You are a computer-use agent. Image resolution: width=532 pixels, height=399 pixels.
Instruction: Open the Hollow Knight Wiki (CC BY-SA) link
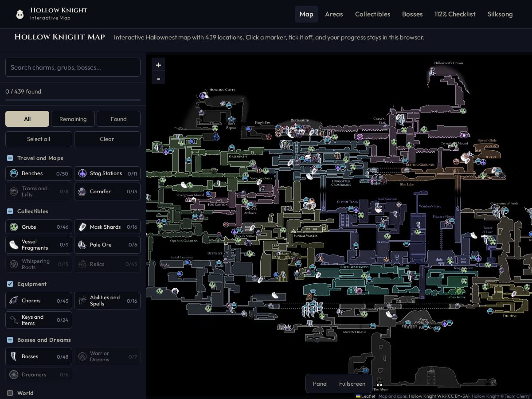(x=438, y=396)
